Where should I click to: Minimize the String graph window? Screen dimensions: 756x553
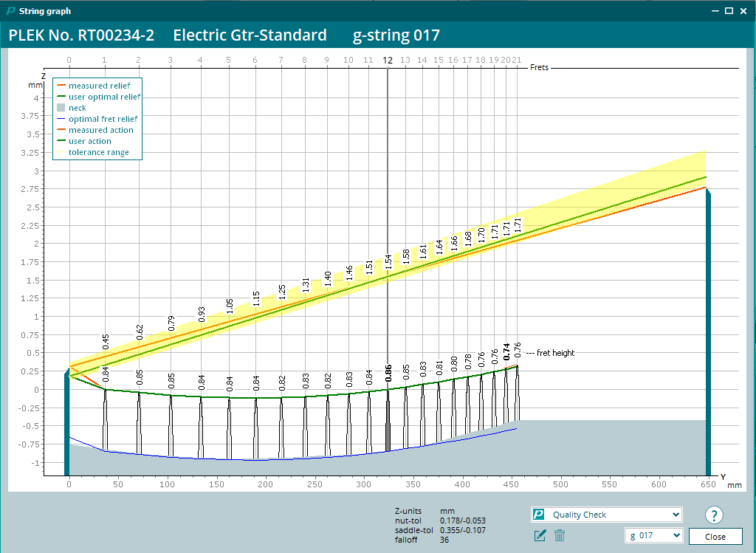pos(715,10)
